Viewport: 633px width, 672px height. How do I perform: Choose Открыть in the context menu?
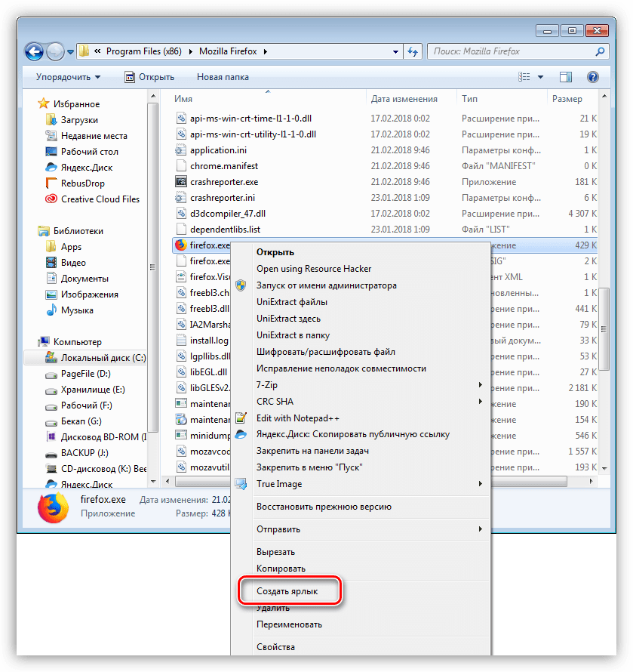point(275,252)
